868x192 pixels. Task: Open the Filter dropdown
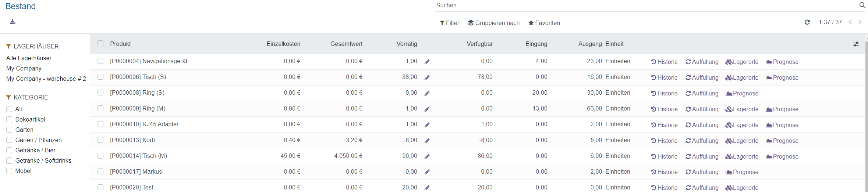(449, 23)
